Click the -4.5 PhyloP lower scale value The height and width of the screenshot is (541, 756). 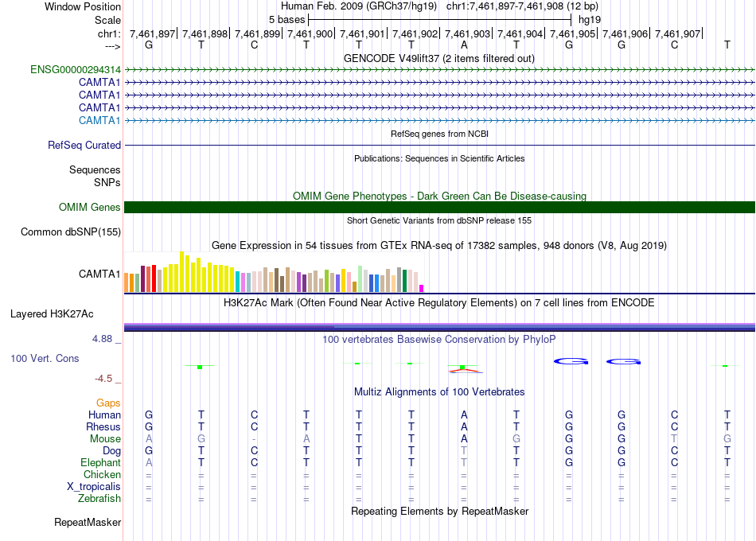pyautogui.click(x=103, y=379)
